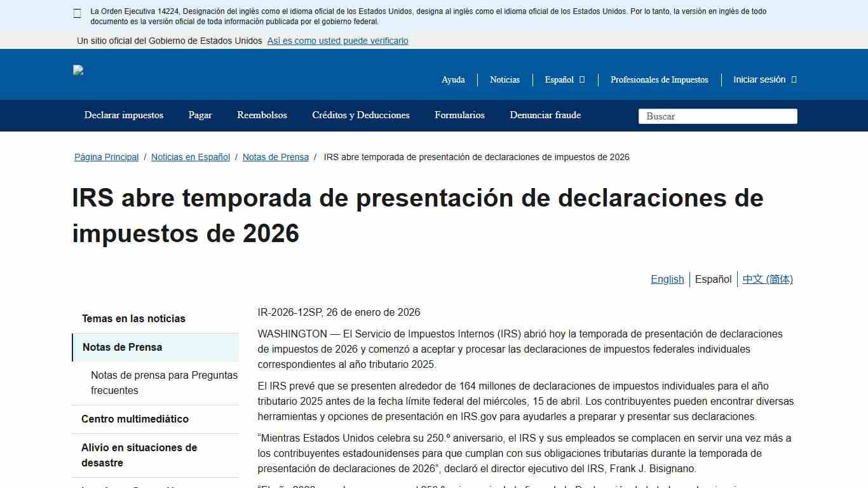This screenshot has width=868, height=488.
Task: Click the Ayuda link
Action: coord(453,79)
